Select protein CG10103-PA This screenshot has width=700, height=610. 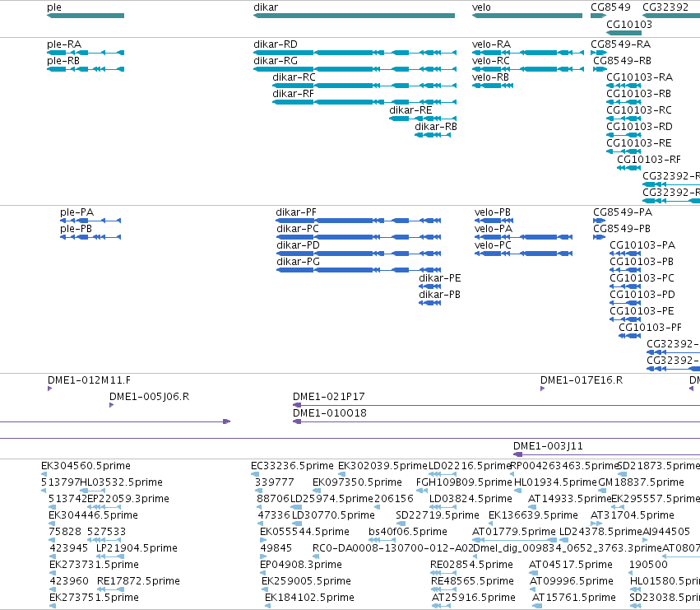[x=625, y=254]
